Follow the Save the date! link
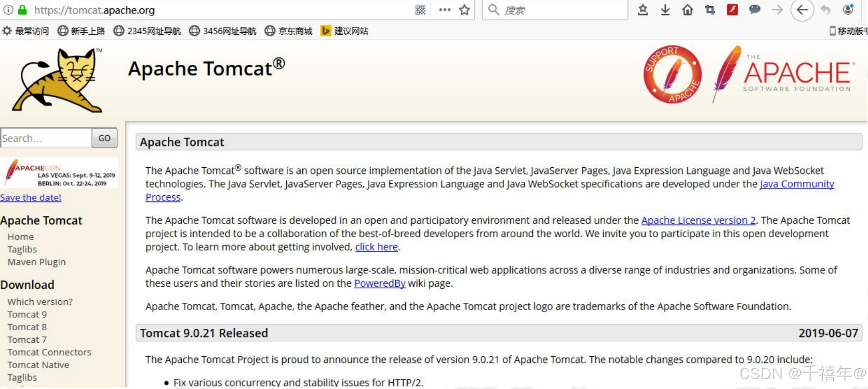Screen dimensions: 868x389 click(x=31, y=197)
